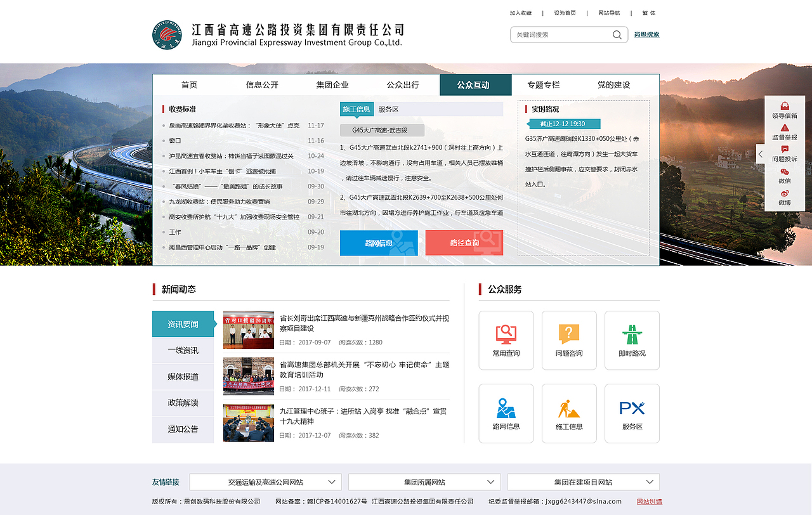812x515 pixels.
Task: Open 党的建设 navigation menu
Action: [x=613, y=85]
